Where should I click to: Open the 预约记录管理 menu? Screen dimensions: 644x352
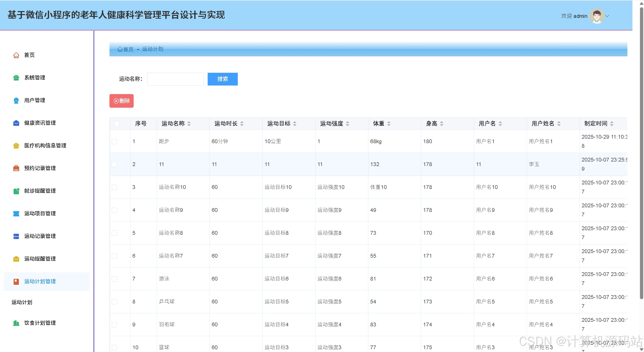[47, 168]
